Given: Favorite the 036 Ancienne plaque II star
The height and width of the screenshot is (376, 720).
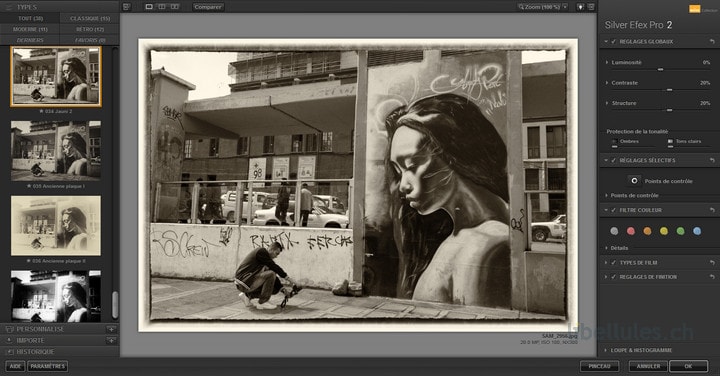Looking at the screenshot, I should pyautogui.click(x=28, y=261).
